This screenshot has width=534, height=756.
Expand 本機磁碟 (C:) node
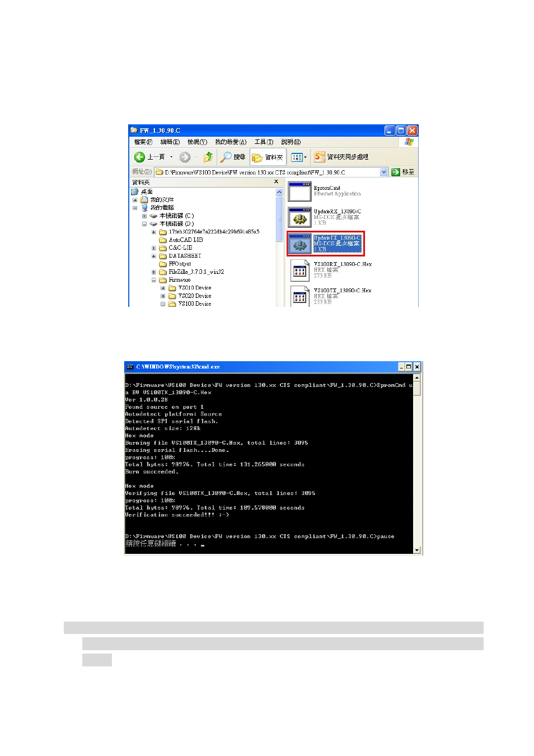coord(144,216)
